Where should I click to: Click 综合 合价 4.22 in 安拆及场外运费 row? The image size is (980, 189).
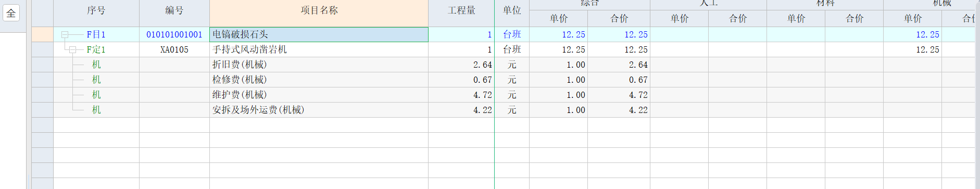619,110
